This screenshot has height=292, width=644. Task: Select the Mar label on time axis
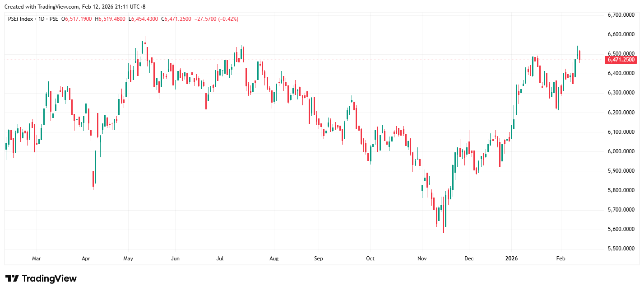37,259
